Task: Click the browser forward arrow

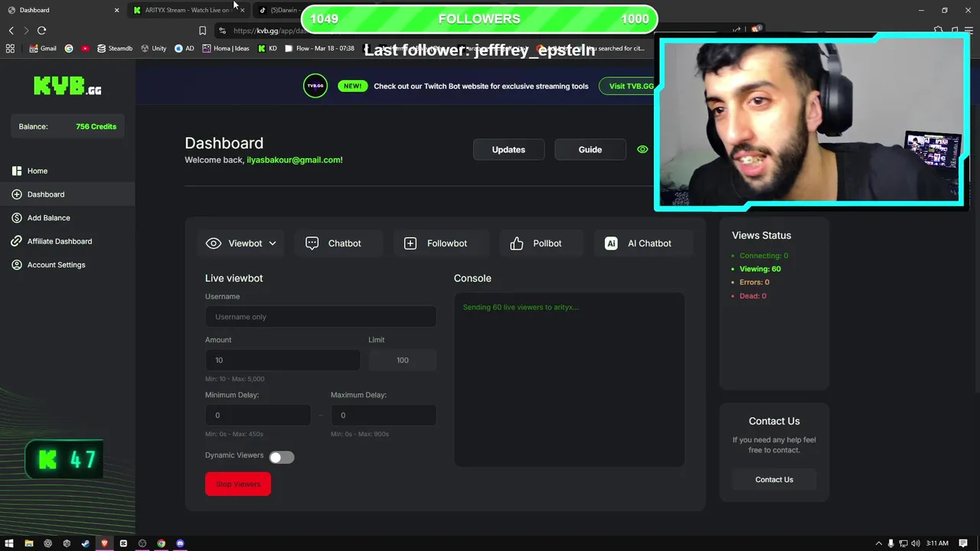Action: [26, 31]
